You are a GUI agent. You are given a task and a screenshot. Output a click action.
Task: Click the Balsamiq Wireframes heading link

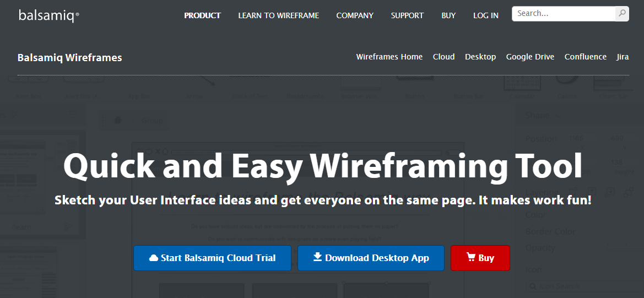[70, 57]
